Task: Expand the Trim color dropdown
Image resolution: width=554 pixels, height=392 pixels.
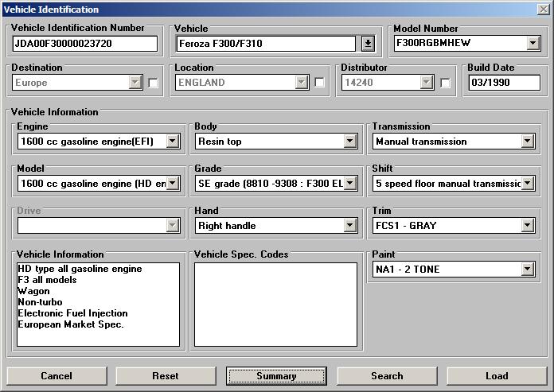Action: (x=527, y=226)
